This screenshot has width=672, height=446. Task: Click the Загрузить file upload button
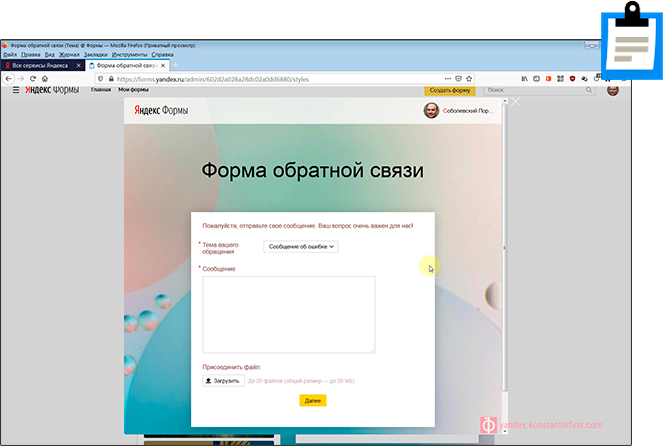pyautogui.click(x=223, y=380)
